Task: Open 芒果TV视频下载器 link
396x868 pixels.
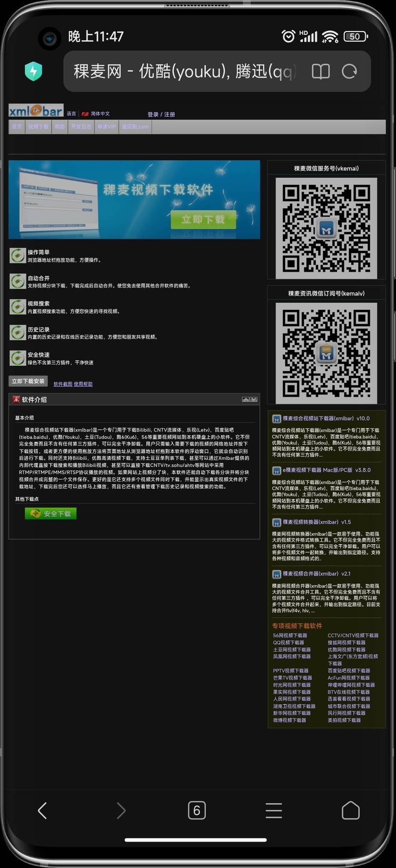Action: [293, 678]
